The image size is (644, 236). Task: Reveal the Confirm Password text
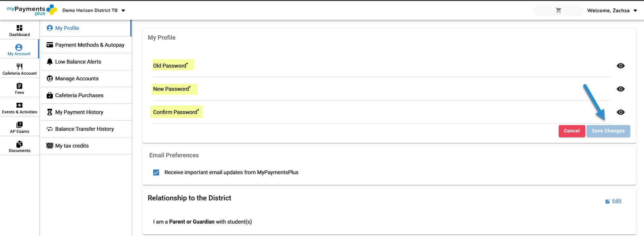(x=620, y=112)
